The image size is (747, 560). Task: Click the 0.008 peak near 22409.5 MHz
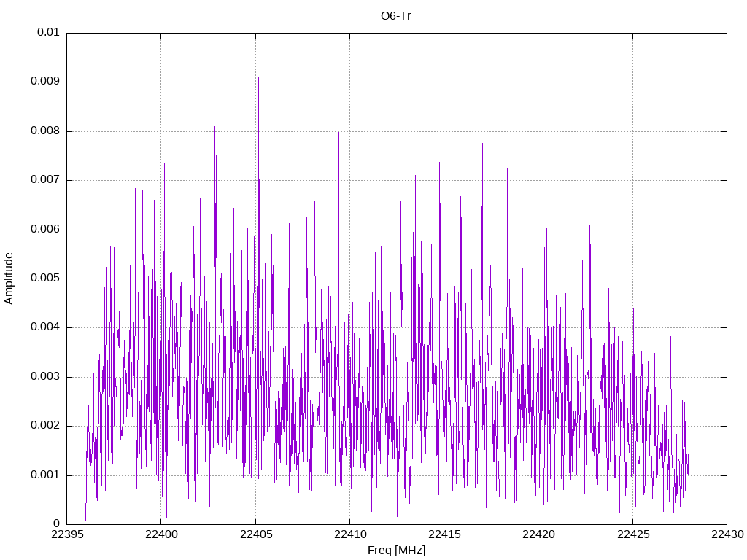pos(338,133)
